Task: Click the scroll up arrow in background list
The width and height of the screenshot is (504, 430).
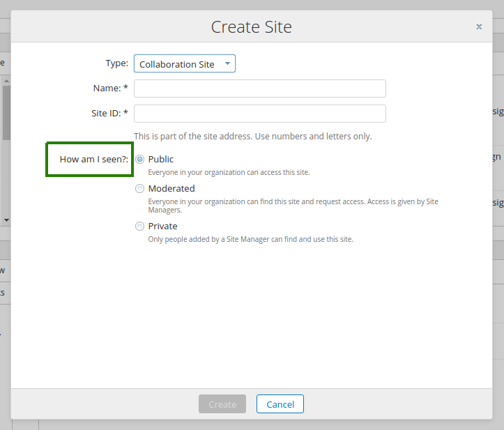Action: tap(6, 81)
